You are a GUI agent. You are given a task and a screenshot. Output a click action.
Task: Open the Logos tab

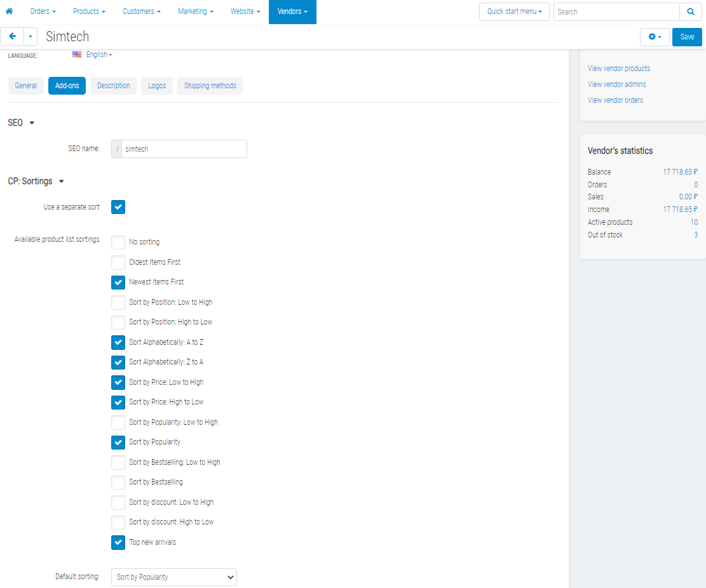(157, 86)
